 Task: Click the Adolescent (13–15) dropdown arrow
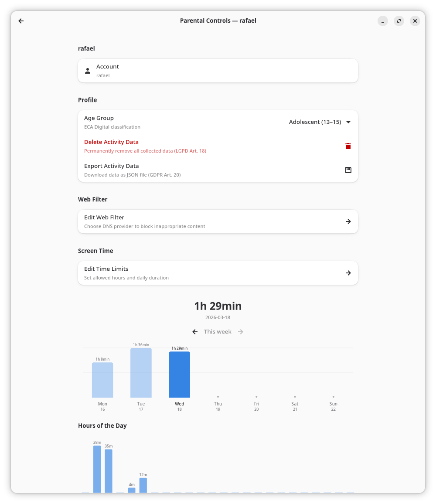pyautogui.click(x=348, y=122)
